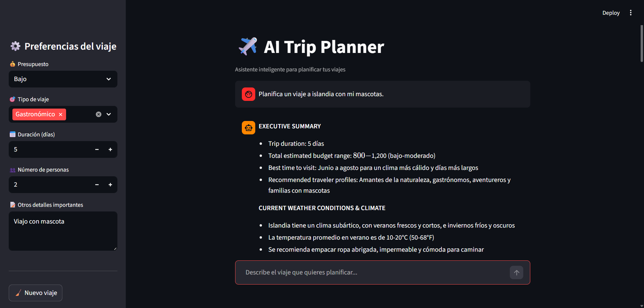Start a new trip with Nuevo viaje
This screenshot has height=308, width=644.
pyautogui.click(x=35, y=293)
